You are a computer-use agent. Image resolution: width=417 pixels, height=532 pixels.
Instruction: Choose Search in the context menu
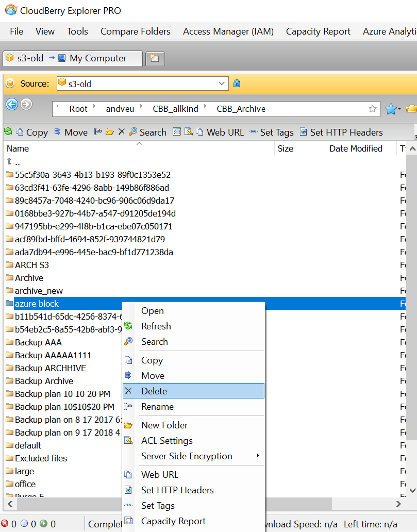click(x=193, y=342)
